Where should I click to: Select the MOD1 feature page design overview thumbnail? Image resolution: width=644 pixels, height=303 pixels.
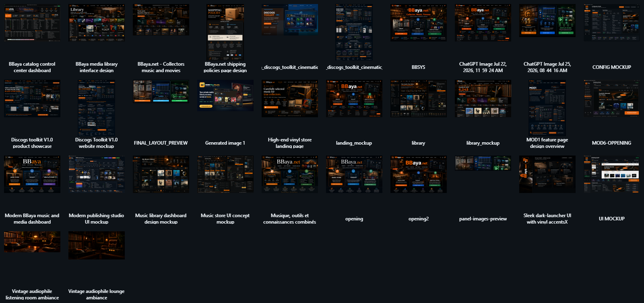click(x=547, y=108)
